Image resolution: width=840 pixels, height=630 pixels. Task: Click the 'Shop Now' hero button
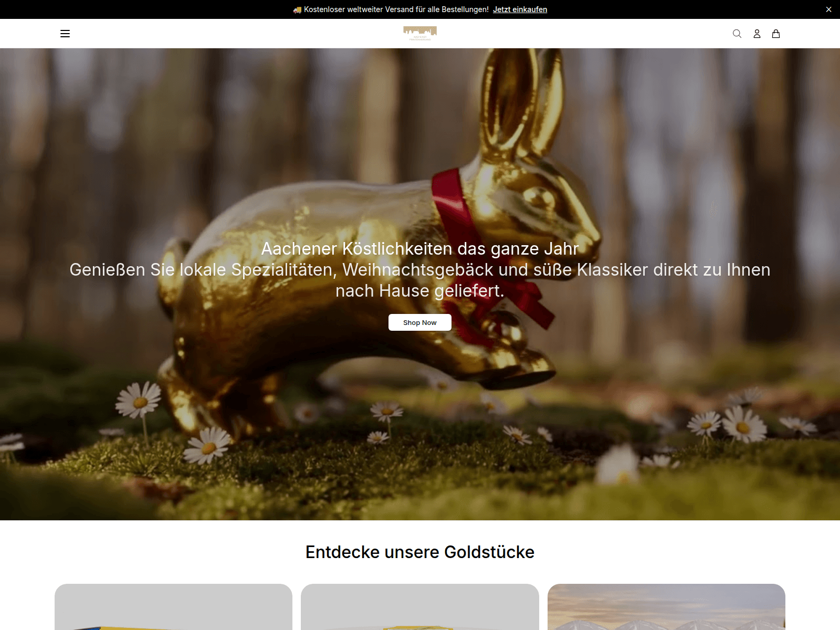(x=420, y=322)
